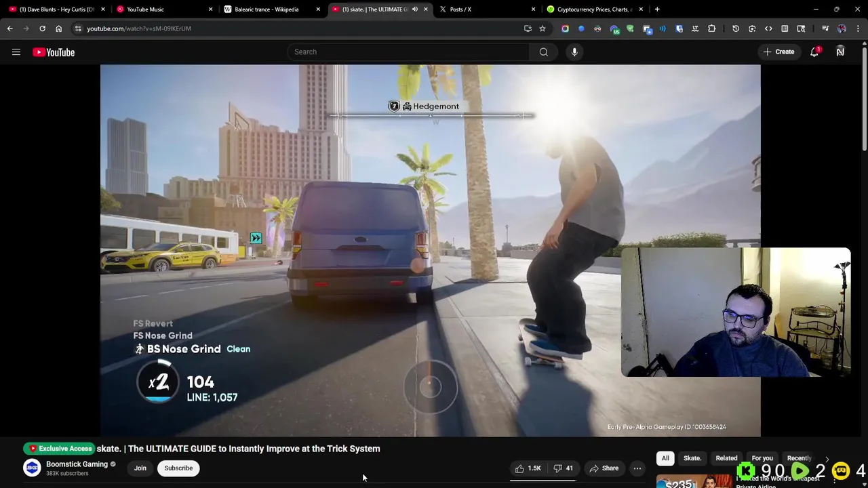This screenshot has height=488, width=868.
Task: Share the video via Share button
Action: [604, 468]
